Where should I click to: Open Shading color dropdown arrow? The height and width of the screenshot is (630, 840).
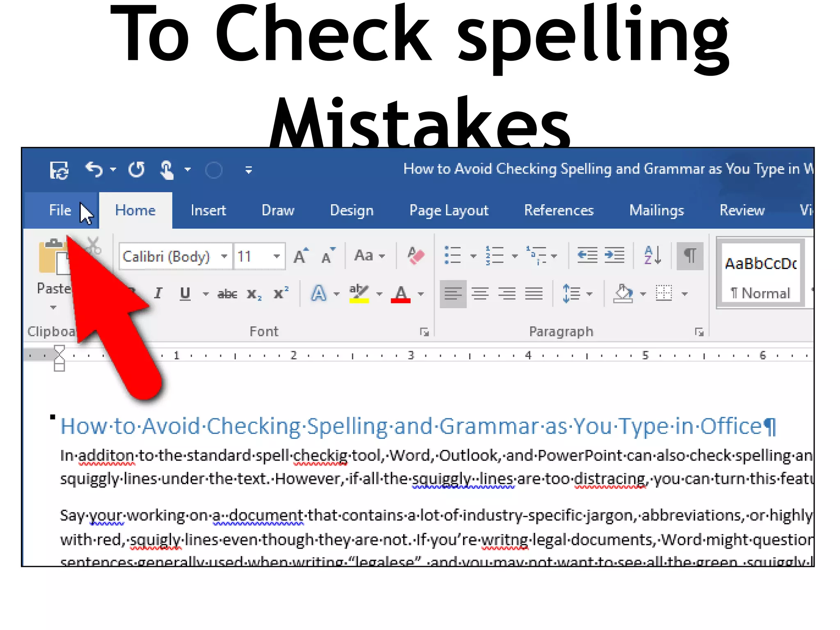click(x=643, y=294)
